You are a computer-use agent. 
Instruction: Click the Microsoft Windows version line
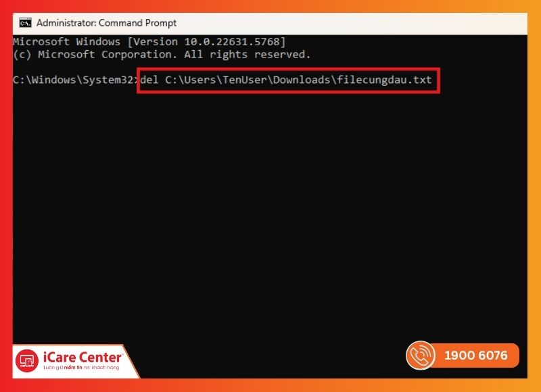coord(149,42)
